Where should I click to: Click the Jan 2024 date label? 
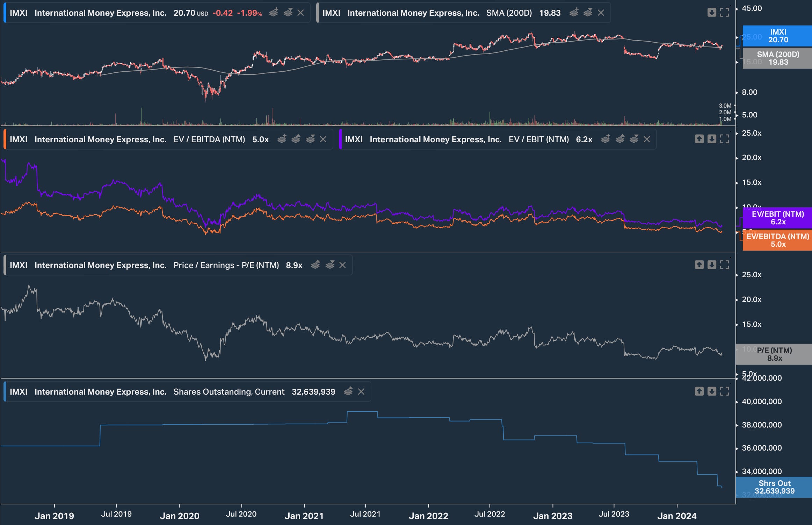tap(677, 516)
